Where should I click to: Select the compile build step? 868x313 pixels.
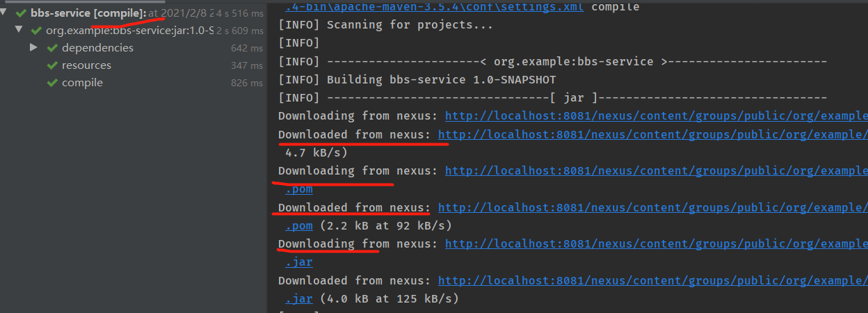coord(132,83)
